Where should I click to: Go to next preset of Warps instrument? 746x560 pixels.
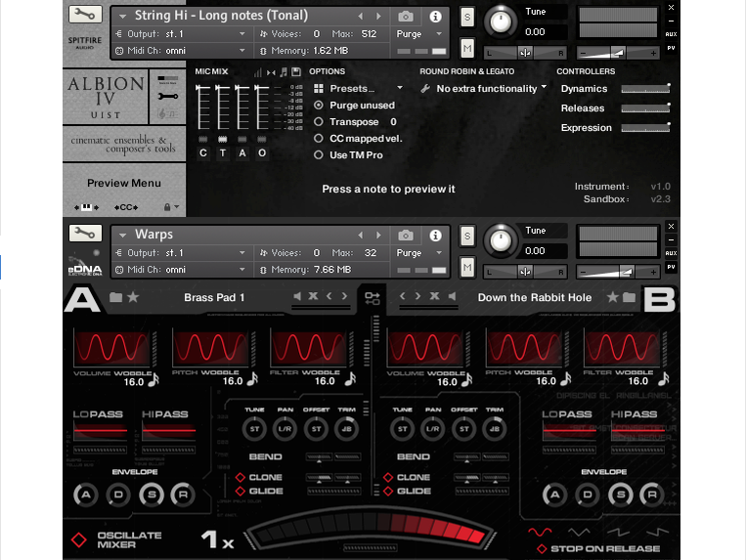(x=378, y=235)
